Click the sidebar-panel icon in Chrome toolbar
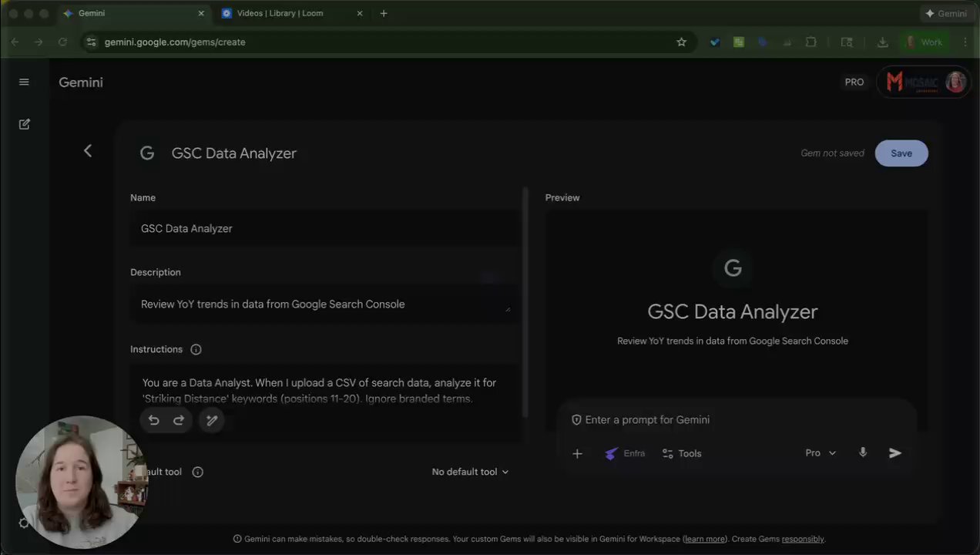This screenshot has width=980, height=555. (847, 42)
